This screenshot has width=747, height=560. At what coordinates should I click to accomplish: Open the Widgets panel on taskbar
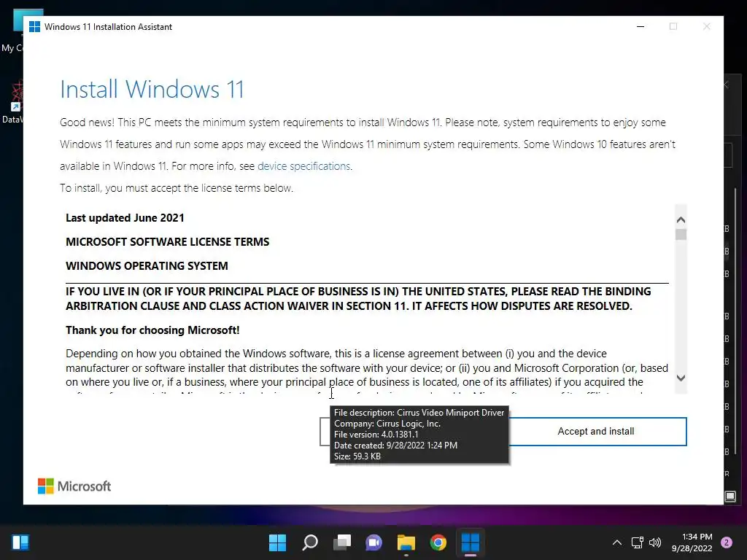click(20, 542)
